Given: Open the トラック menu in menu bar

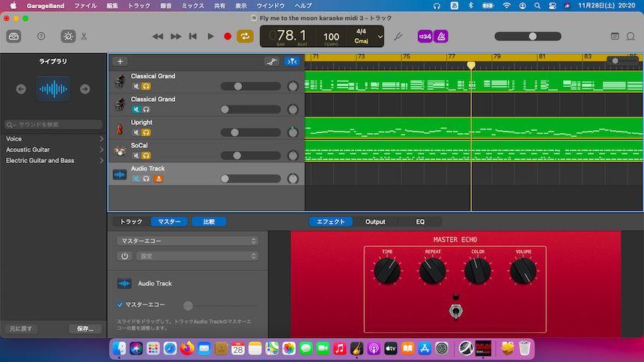Looking at the screenshot, I should [139, 6].
